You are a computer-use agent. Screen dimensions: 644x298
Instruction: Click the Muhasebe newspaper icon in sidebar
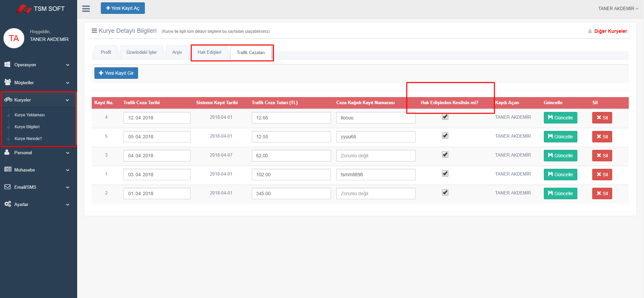click(7, 169)
